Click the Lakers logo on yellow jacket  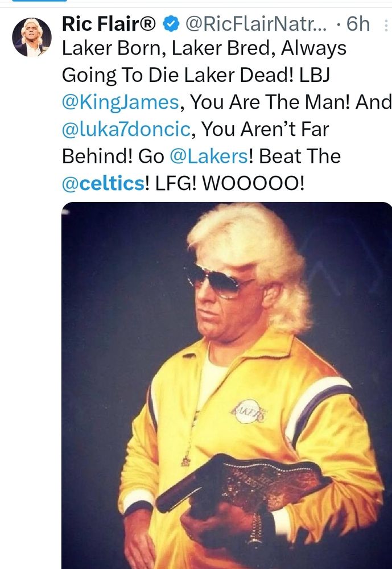click(248, 412)
